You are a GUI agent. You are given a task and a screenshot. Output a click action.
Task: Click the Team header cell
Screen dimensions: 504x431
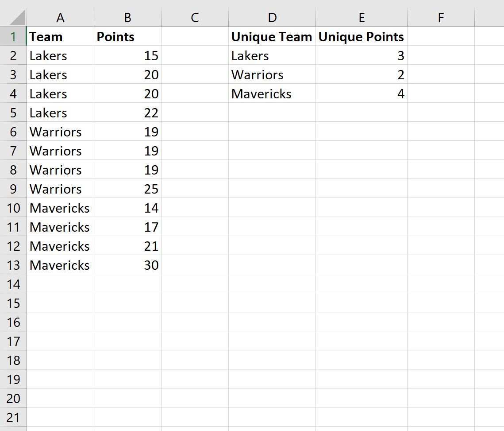pyautogui.click(x=61, y=36)
